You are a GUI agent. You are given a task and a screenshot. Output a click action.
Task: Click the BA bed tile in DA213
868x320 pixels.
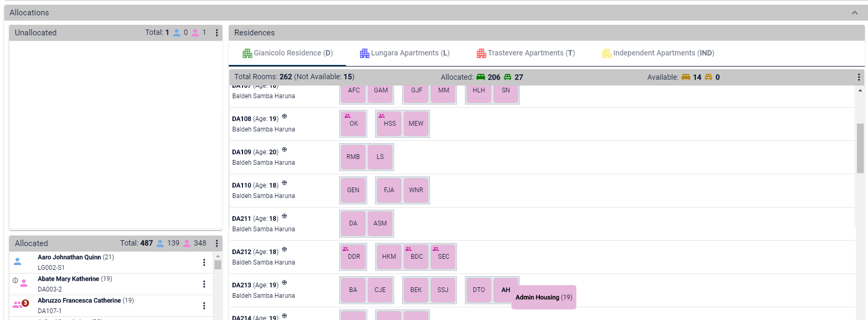point(353,290)
